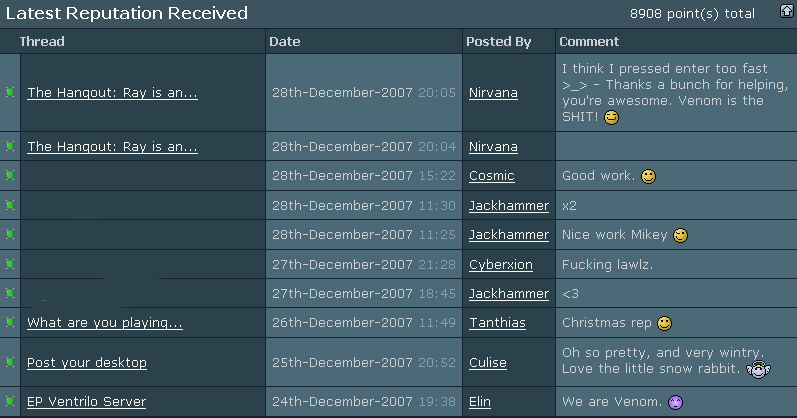This screenshot has height=418, width=797.
Task: Click green reputation icon beside Post your desktop
Action: click(10, 362)
